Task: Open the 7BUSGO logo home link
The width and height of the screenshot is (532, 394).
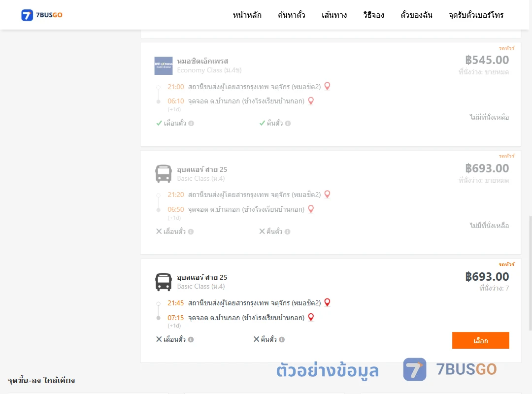Action: click(42, 15)
